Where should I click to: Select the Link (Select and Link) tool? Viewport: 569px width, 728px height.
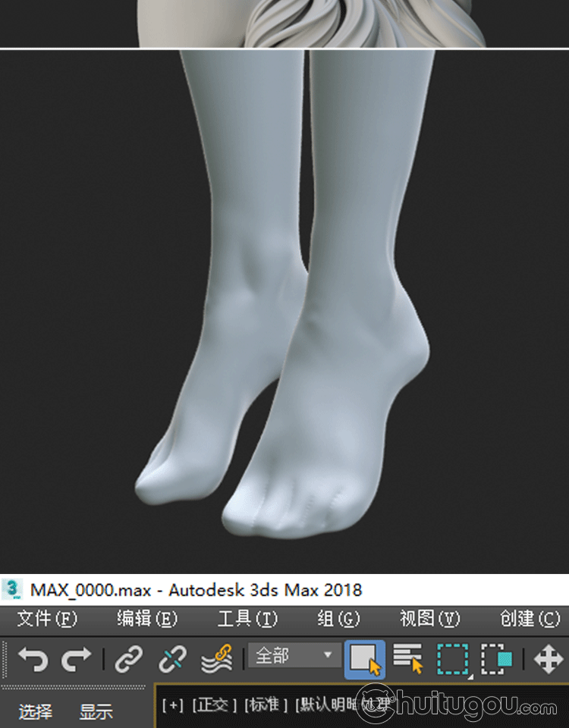click(129, 659)
